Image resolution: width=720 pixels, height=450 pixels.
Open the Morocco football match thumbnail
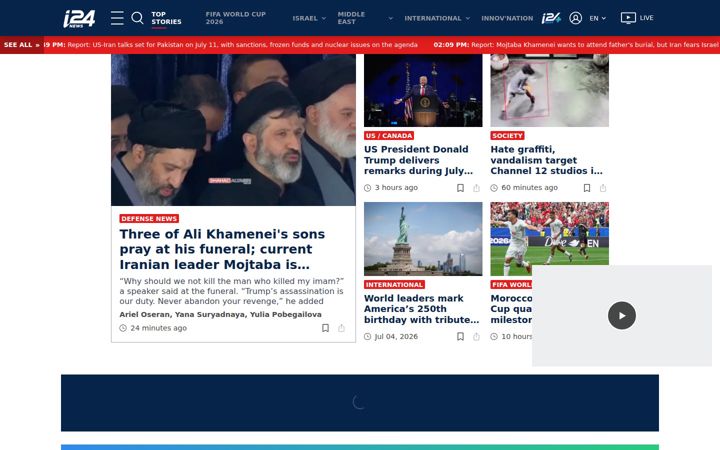[x=550, y=234]
